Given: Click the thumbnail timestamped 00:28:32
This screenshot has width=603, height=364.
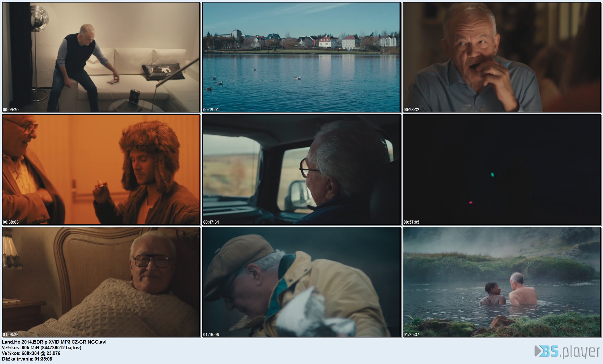Looking at the screenshot, I should 502,57.
